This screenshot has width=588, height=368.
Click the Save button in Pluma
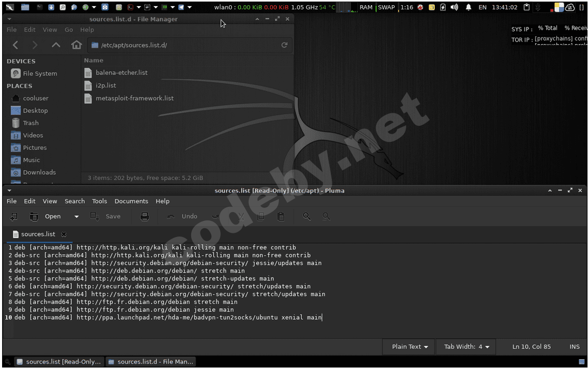106,216
